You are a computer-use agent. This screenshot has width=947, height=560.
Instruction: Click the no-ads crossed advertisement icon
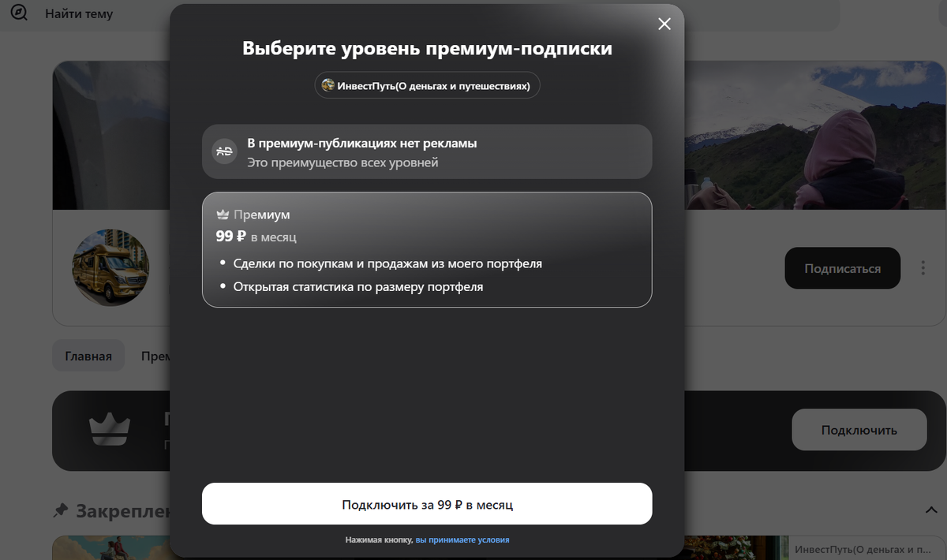pos(223,151)
